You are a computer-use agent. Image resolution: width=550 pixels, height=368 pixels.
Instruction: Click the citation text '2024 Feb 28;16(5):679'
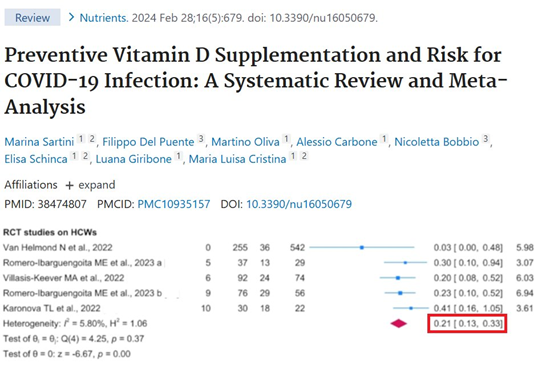[x=187, y=18]
